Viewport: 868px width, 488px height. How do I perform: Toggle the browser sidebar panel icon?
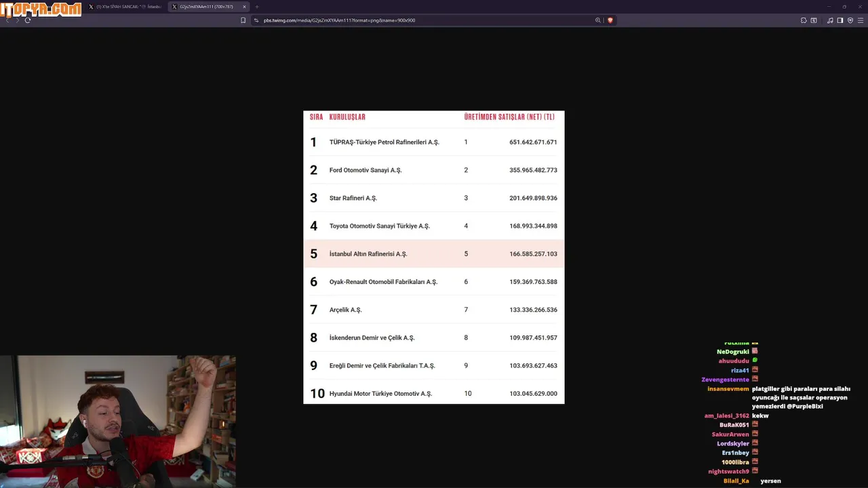[840, 20]
